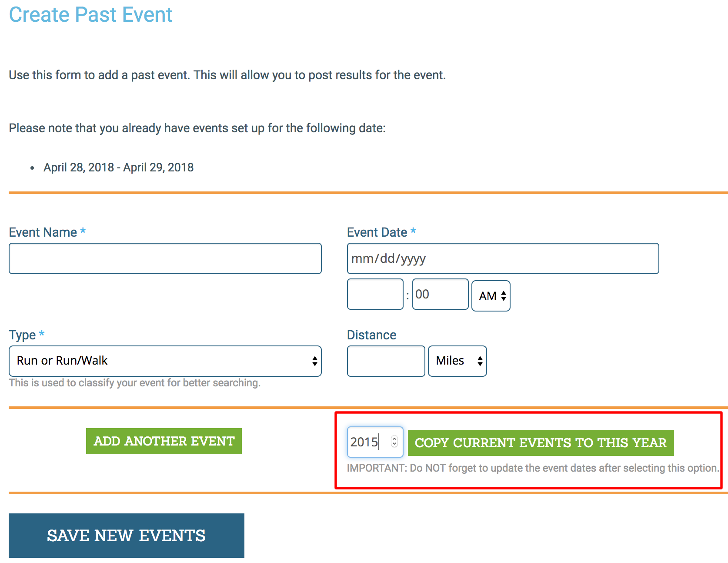Select the year field showing 2015
The image size is (728, 563).
point(367,442)
